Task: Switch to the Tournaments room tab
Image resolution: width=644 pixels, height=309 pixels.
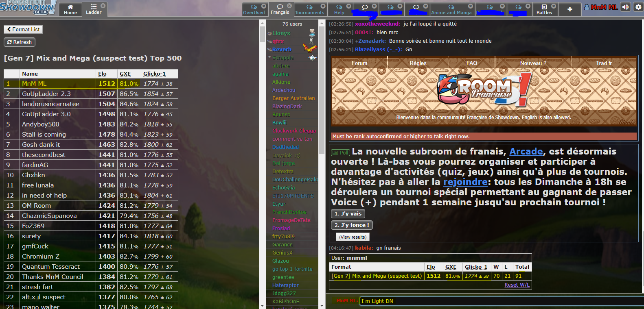Action: click(310, 10)
